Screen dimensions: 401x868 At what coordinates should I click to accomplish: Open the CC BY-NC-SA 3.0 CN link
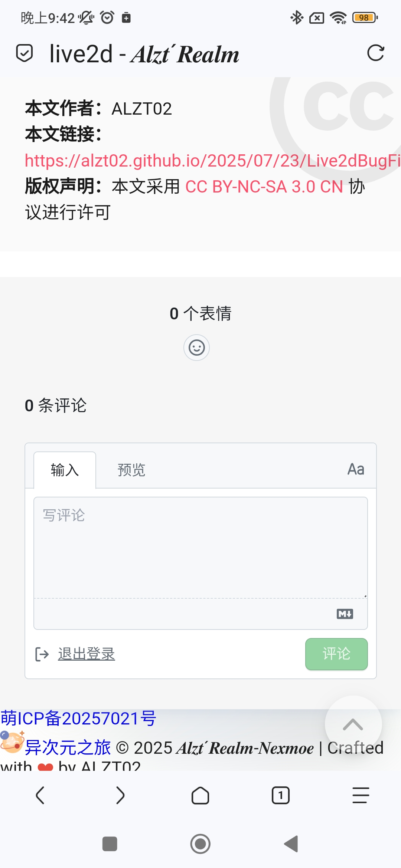pyautogui.click(x=264, y=187)
